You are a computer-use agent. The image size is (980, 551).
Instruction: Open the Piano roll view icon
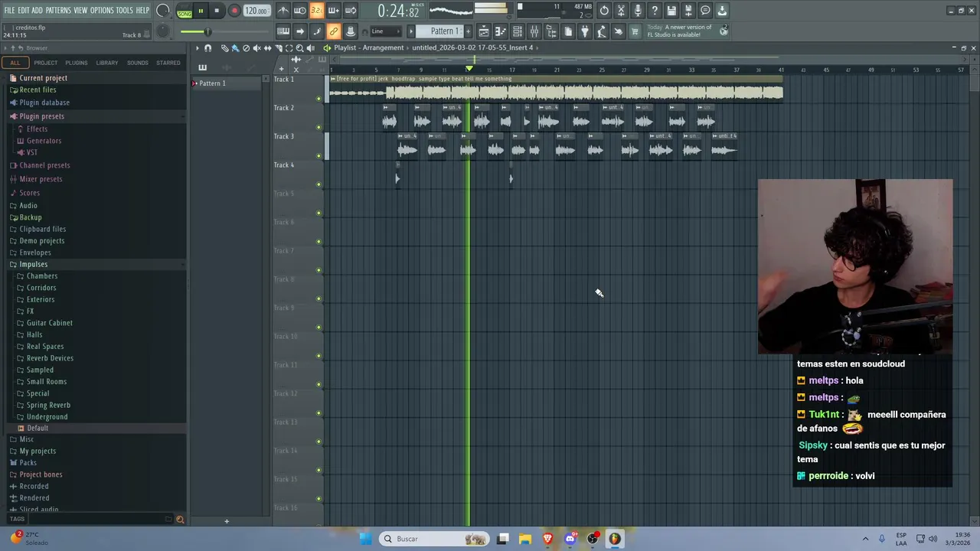pos(501,31)
